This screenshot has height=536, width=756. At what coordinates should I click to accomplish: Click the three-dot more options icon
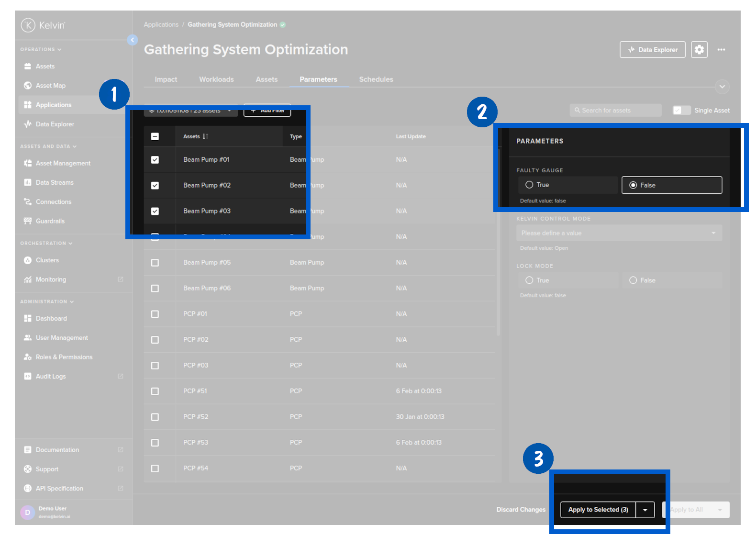(x=721, y=50)
